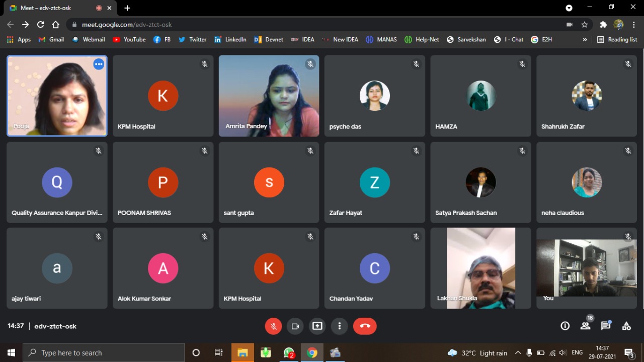Open a new browser tab
644x362 pixels.
pyautogui.click(x=127, y=8)
